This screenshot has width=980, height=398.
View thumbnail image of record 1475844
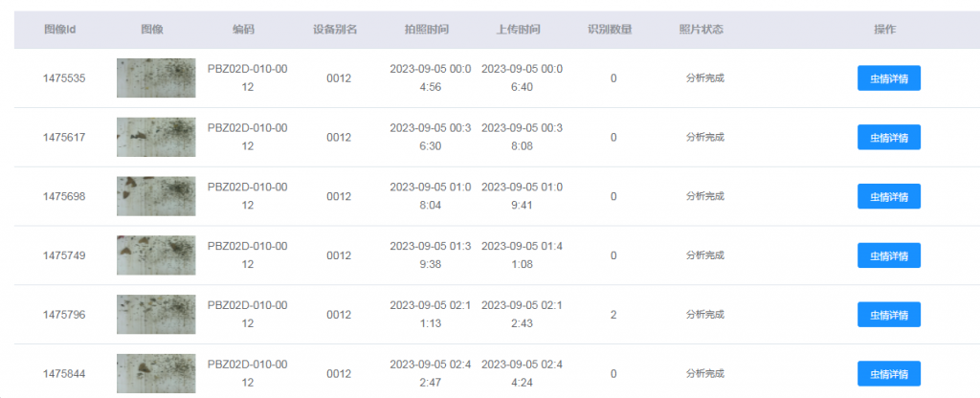coord(156,374)
